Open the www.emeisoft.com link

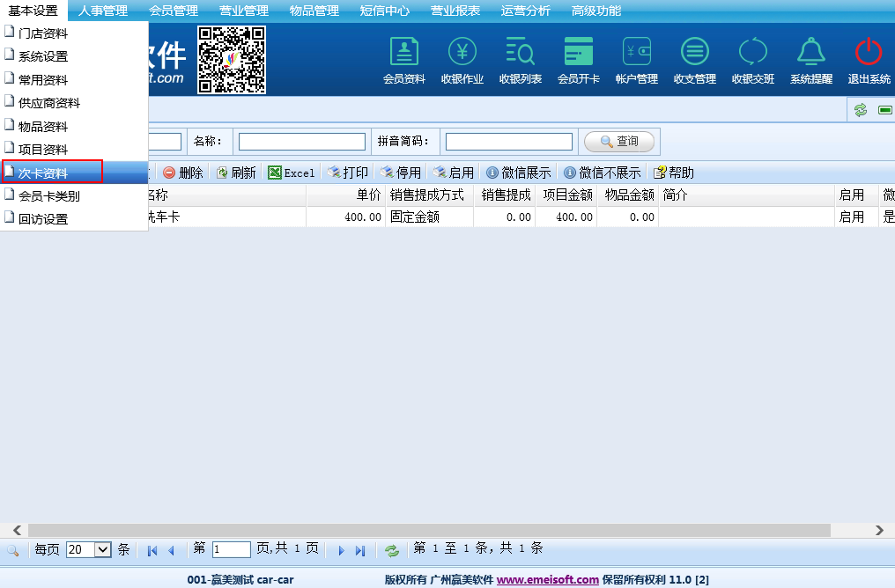pos(547,579)
